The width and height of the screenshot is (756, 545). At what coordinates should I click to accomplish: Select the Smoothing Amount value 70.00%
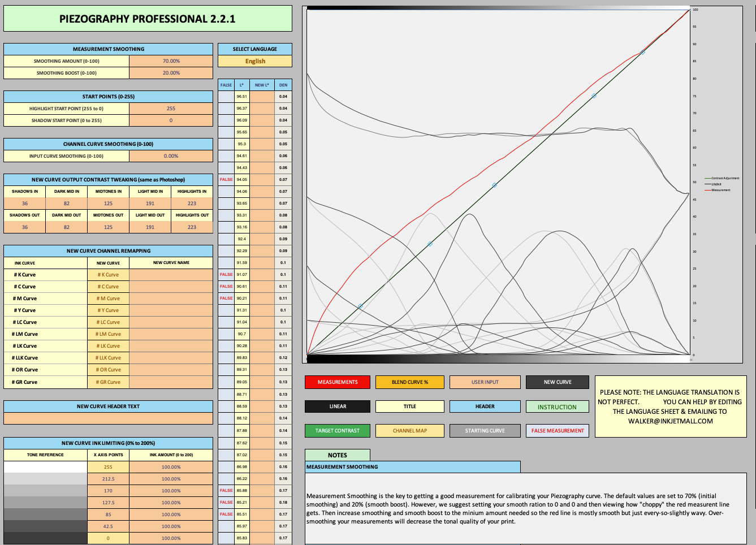171,61
